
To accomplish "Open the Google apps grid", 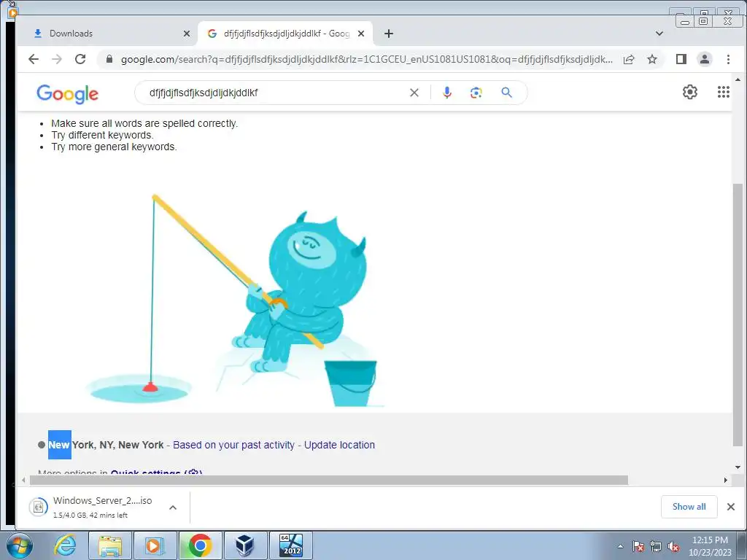I will click(x=724, y=92).
